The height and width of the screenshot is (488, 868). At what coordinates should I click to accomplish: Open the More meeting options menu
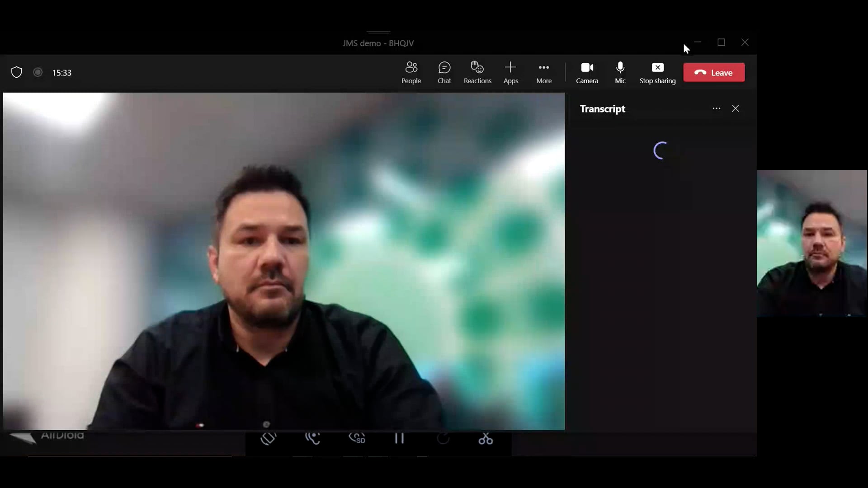coord(544,72)
